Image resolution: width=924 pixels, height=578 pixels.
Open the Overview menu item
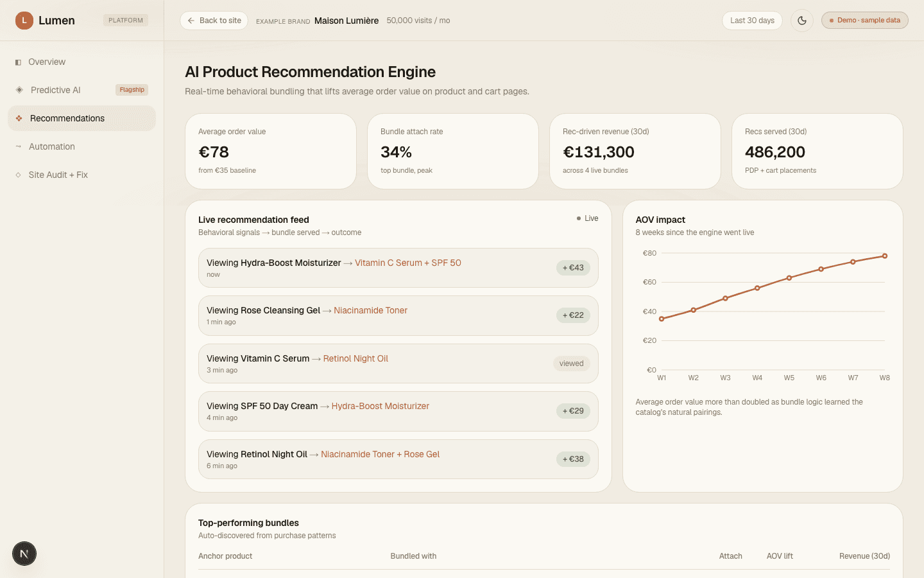[x=81, y=62]
